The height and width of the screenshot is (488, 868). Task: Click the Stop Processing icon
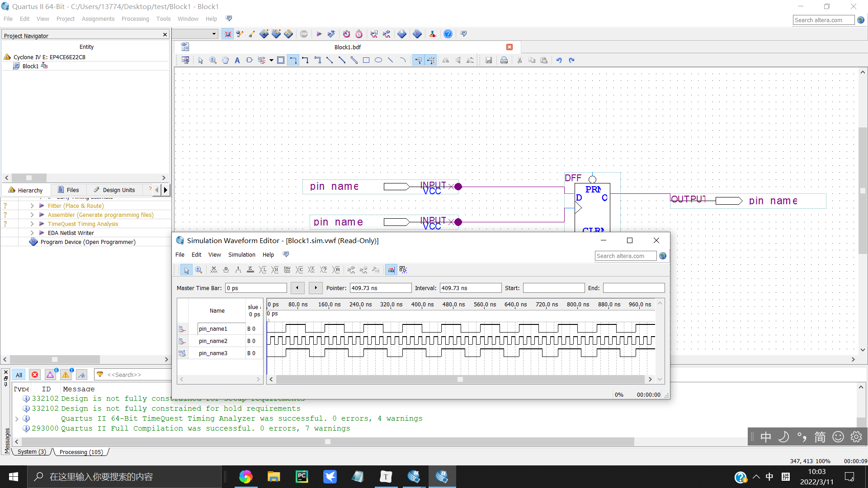pyautogui.click(x=304, y=34)
